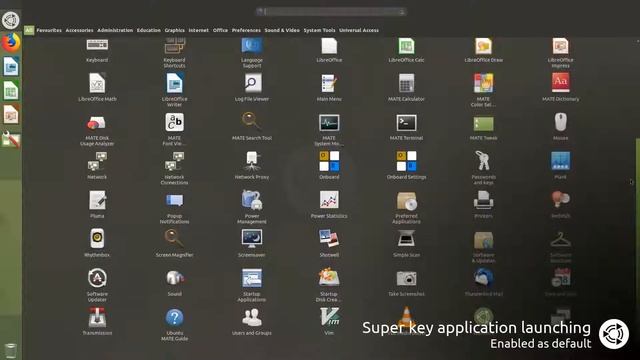Launch MATE Calculator

point(406,87)
